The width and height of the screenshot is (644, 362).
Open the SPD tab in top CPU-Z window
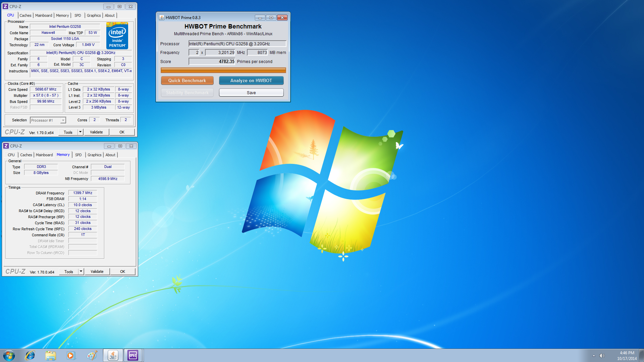coord(78,15)
